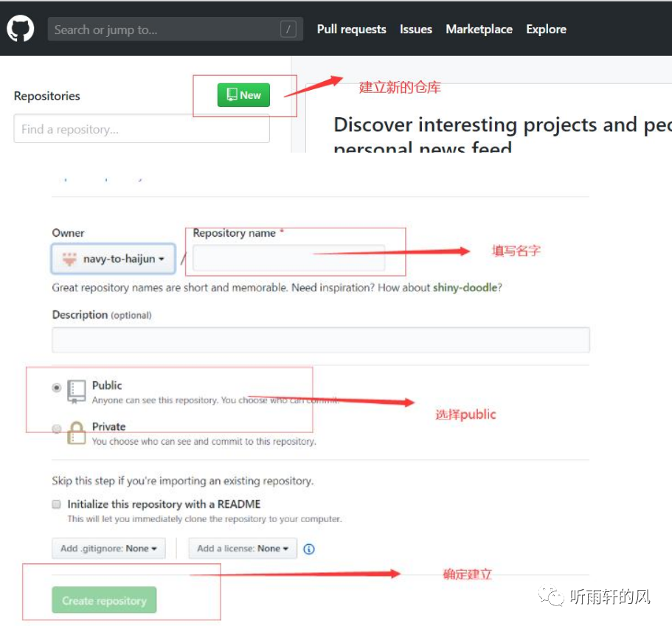Open the Owner navy-to-haijun dropdown
Screen dimensions: 672x626
[x=113, y=258]
